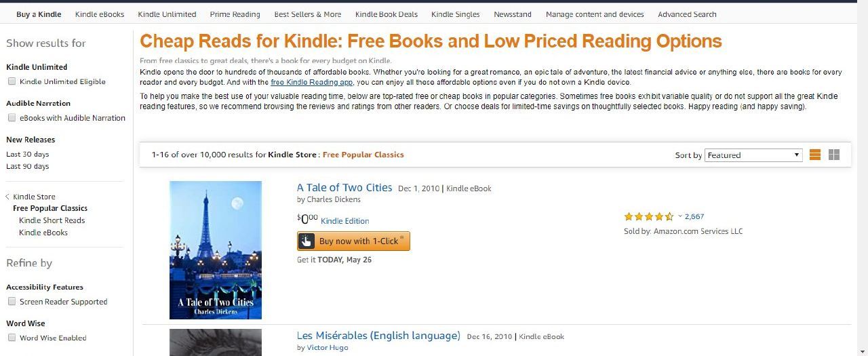868x356 pixels.
Task: Click the star rating for A Tale of Two Cities
Action: (x=648, y=217)
